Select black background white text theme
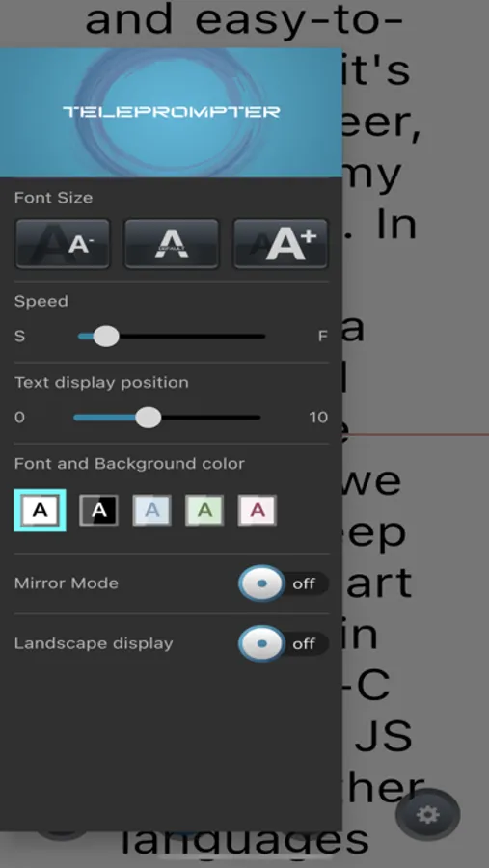Screen dimensions: 489x868 98,510
